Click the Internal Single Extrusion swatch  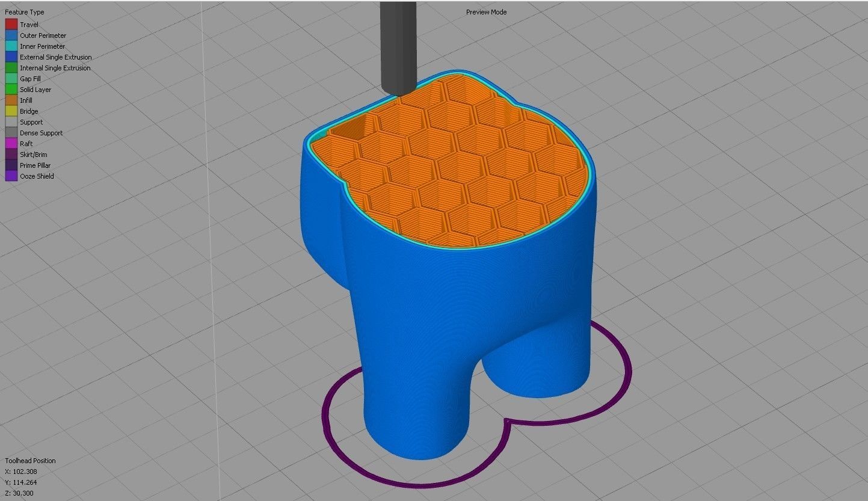[x=11, y=68]
